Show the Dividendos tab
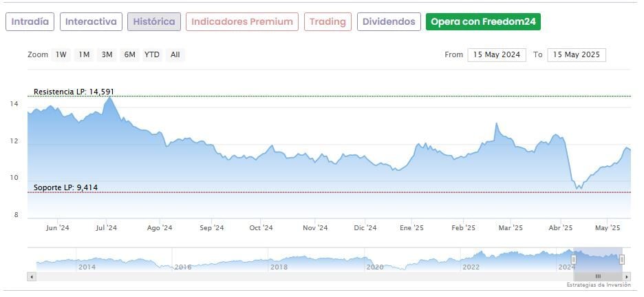644x297 pixels. point(389,21)
